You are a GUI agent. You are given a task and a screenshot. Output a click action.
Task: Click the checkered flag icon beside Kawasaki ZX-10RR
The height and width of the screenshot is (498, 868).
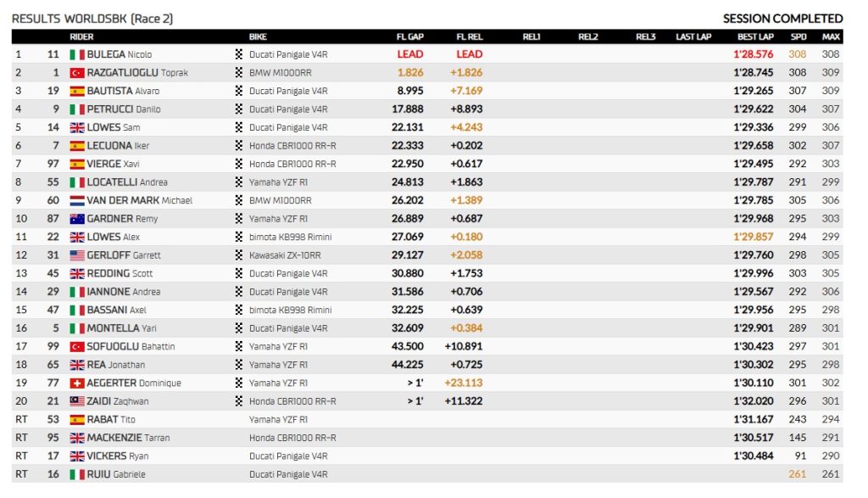coord(239,255)
